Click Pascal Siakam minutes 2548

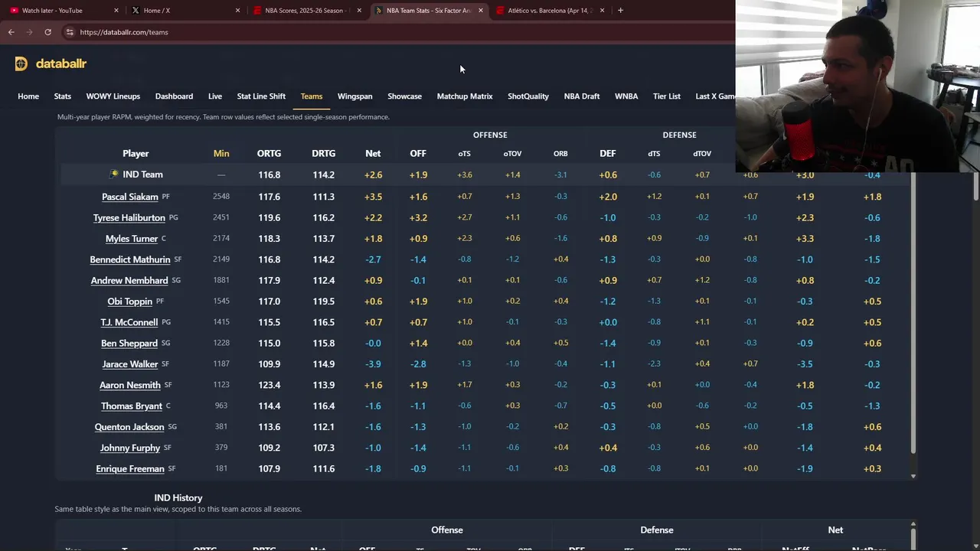click(221, 197)
